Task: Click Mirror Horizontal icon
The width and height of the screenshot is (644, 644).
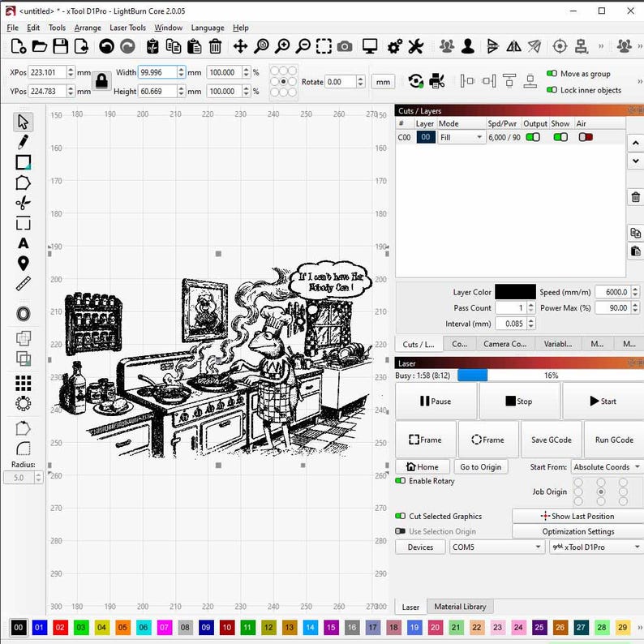Action: pos(513,46)
